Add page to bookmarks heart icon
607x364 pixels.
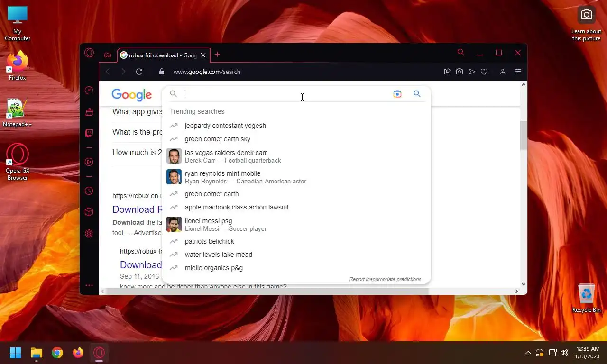coord(484,72)
